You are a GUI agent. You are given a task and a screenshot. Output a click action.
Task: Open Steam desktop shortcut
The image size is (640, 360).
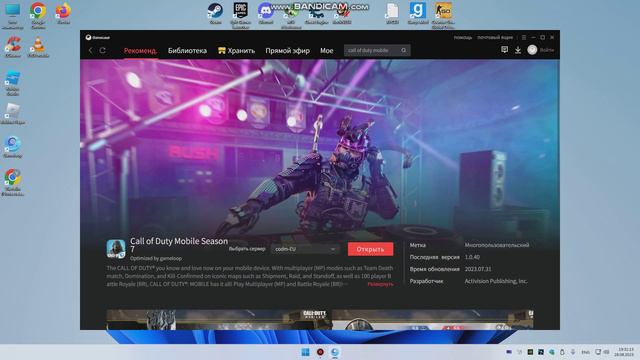coord(215,13)
